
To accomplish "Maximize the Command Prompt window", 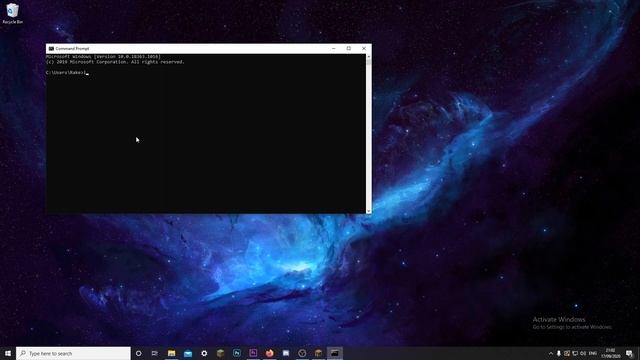I will [349, 49].
